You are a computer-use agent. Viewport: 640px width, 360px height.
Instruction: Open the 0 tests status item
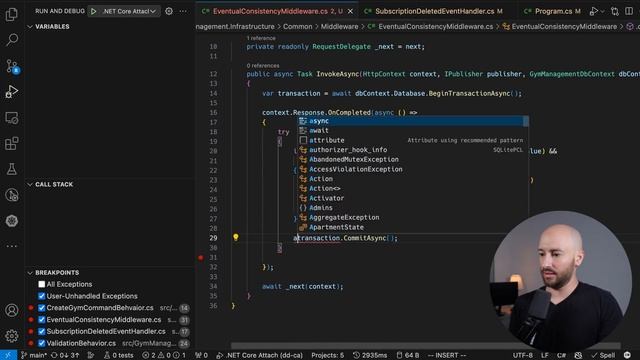coord(119,355)
